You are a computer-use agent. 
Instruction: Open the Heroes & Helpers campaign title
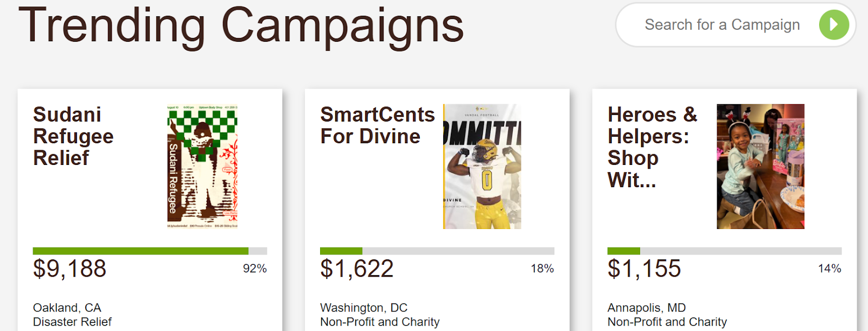tap(652, 147)
